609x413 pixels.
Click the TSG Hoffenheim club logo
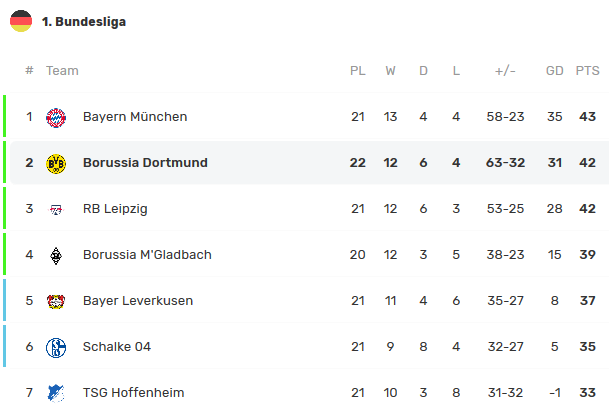point(56,393)
